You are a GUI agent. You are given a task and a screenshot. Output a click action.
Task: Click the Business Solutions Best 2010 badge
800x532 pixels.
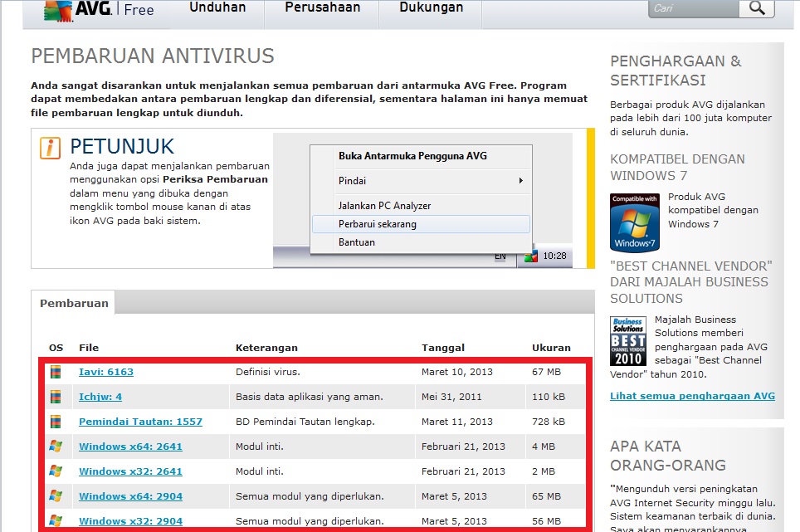coord(628,341)
